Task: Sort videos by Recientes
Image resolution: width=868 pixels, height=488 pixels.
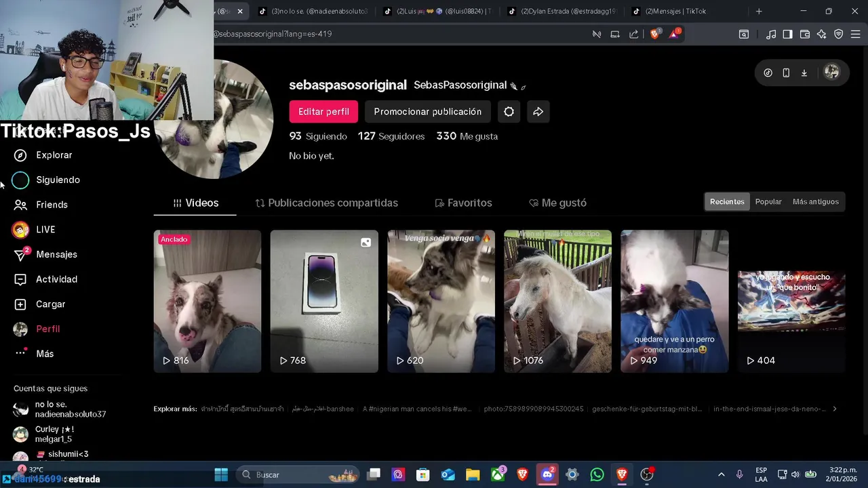Action: [x=727, y=202]
